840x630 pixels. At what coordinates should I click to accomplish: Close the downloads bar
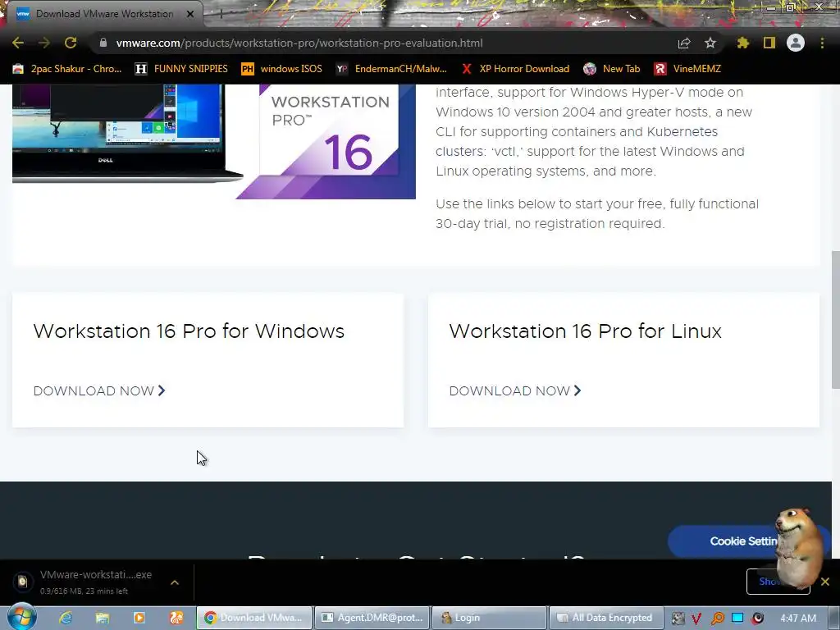825,582
